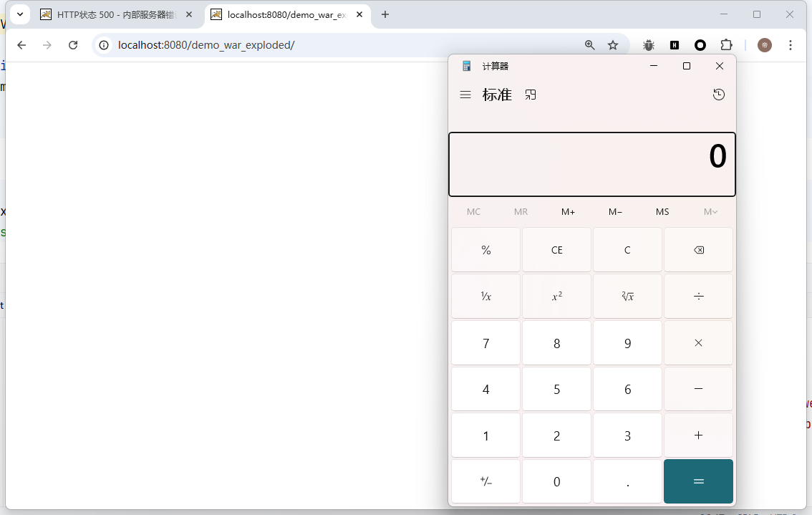
Task: Switch to the HTTP状态 500 tab
Action: tap(115, 14)
